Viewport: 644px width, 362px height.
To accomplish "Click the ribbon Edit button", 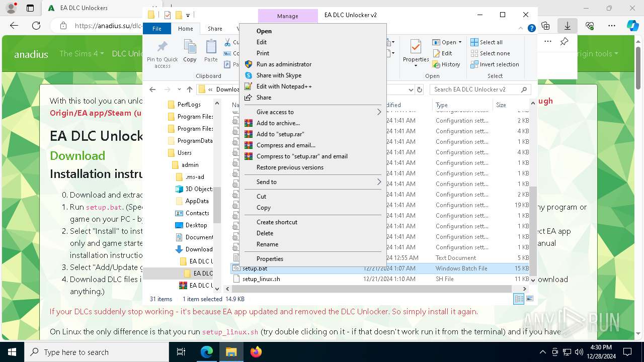I will [442, 53].
